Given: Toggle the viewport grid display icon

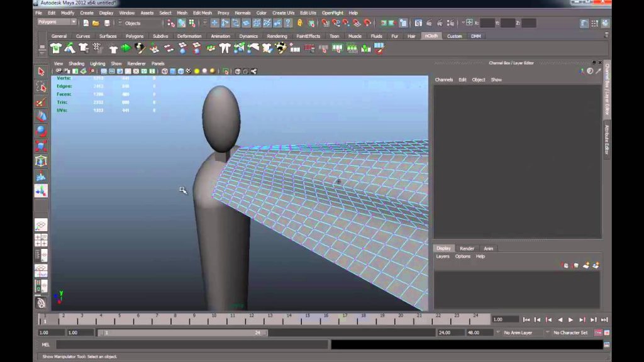Looking at the screenshot, I should pos(104,72).
